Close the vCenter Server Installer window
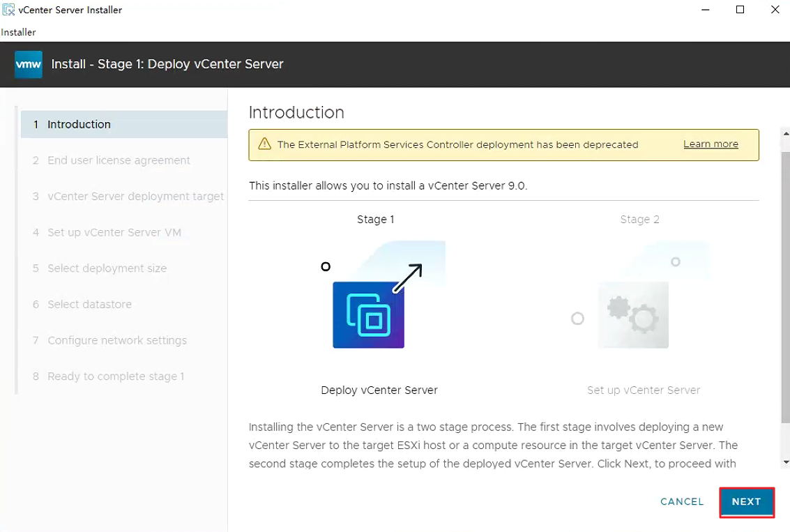The width and height of the screenshot is (790, 532). click(x=775, y=10)
